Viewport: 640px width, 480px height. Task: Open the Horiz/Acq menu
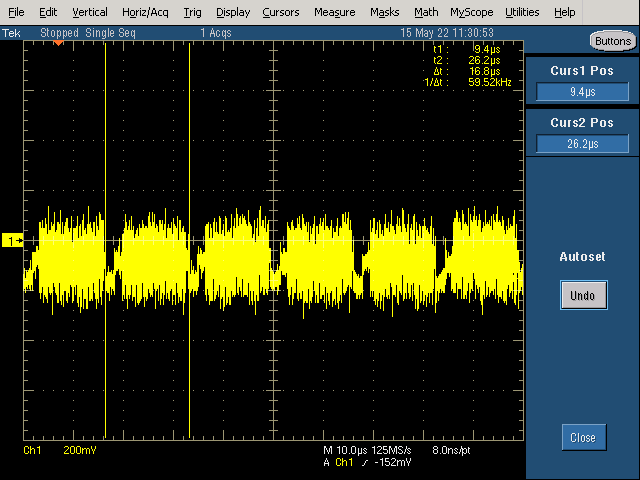pos(145,12)
